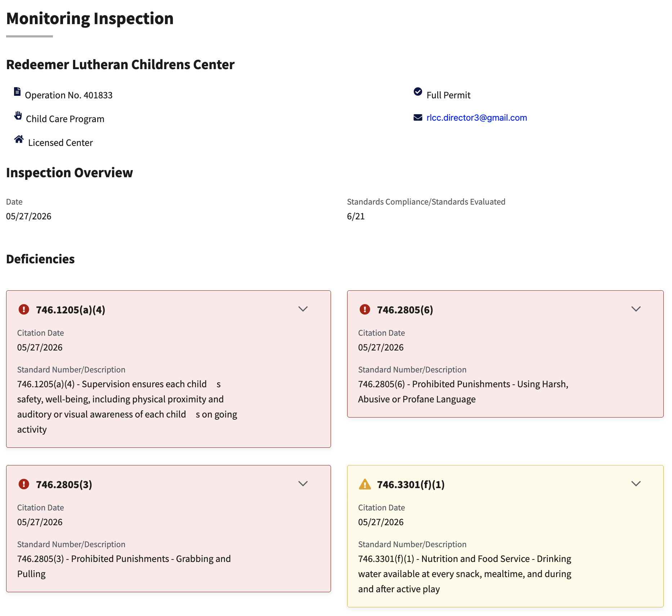Click the 6/21 standards compliance value

(x=356, y=216)
